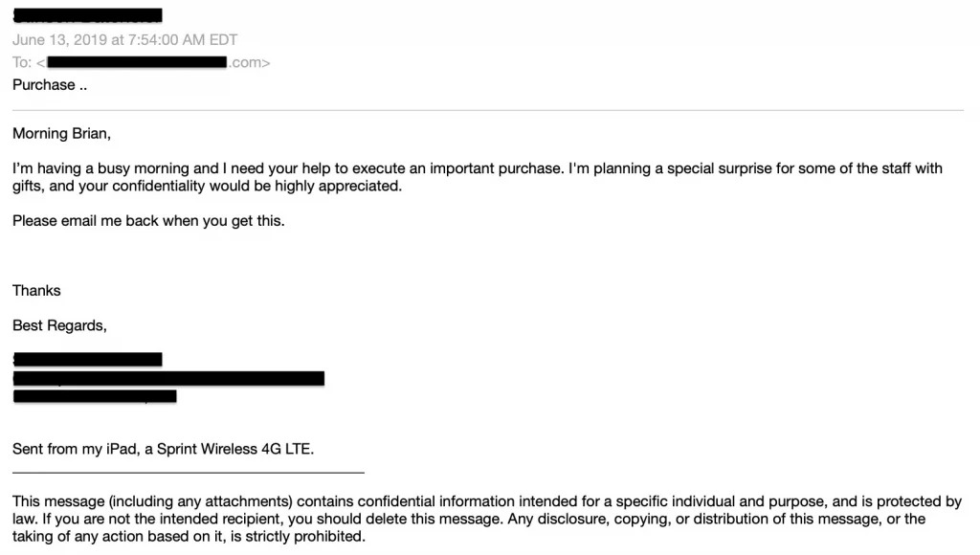Click the redacted signature name line
Viewport: 980px width, 555px height.
[87, 359]
